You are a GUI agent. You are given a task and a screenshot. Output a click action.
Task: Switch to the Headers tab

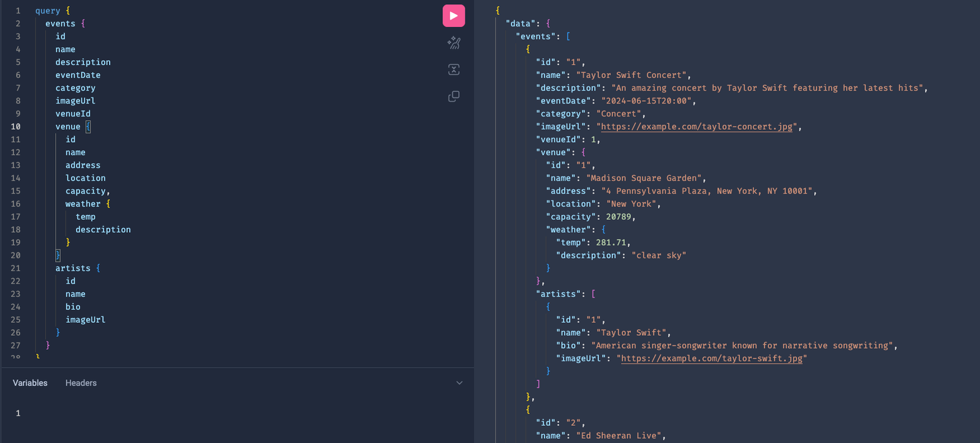coord(81,383)
